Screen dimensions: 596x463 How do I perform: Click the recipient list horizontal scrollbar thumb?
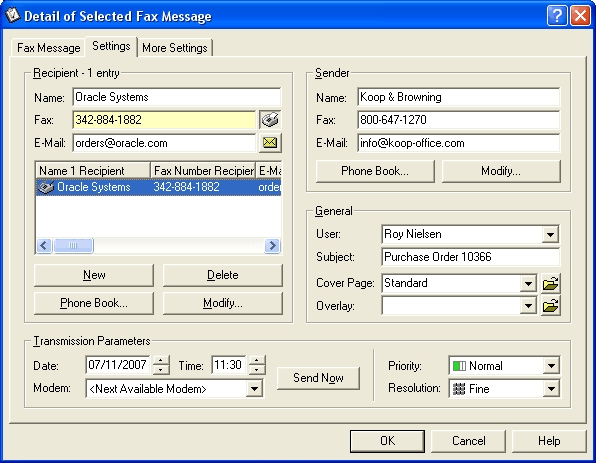coord(73,246)
